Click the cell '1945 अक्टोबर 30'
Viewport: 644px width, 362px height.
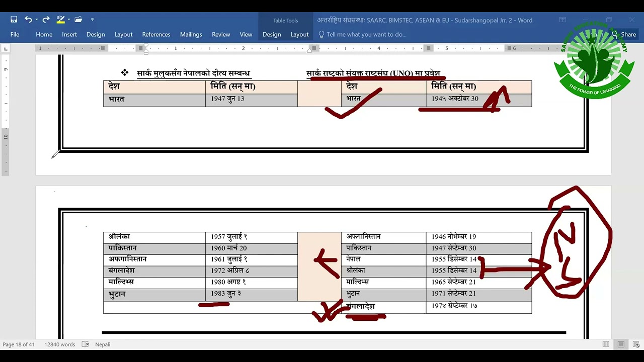pos(478,99)
